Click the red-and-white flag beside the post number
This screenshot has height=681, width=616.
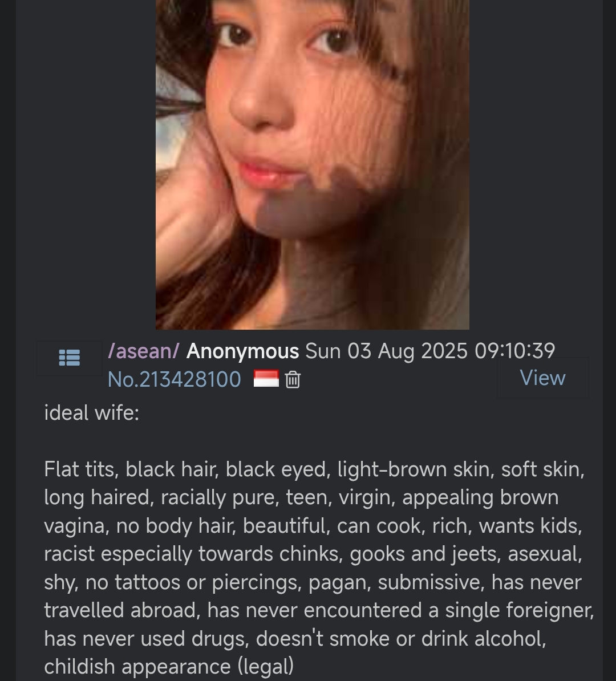click(x=266, y=379)
